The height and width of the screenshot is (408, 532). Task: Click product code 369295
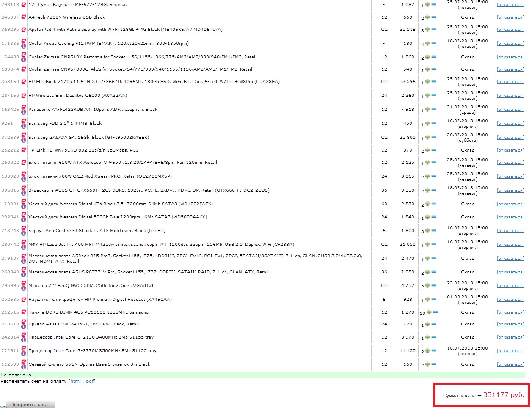pos(10,30)
